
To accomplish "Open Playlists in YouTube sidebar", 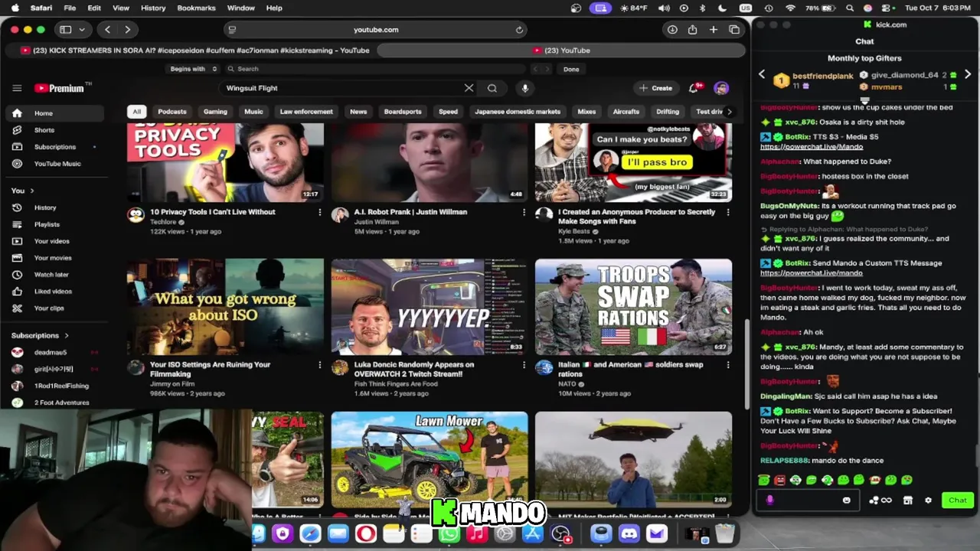I will pos(46,224).
